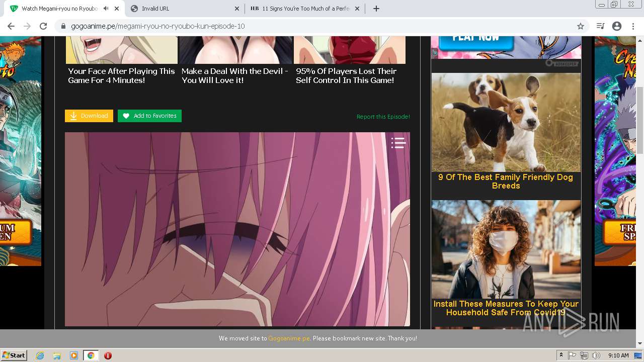Open the left Naruto side banner ad
The image size is (644, 362).
(21, 151)
